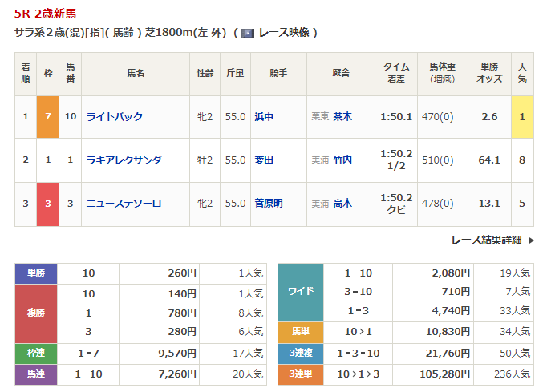View jockey 浜中 profile

click(264, 117)
